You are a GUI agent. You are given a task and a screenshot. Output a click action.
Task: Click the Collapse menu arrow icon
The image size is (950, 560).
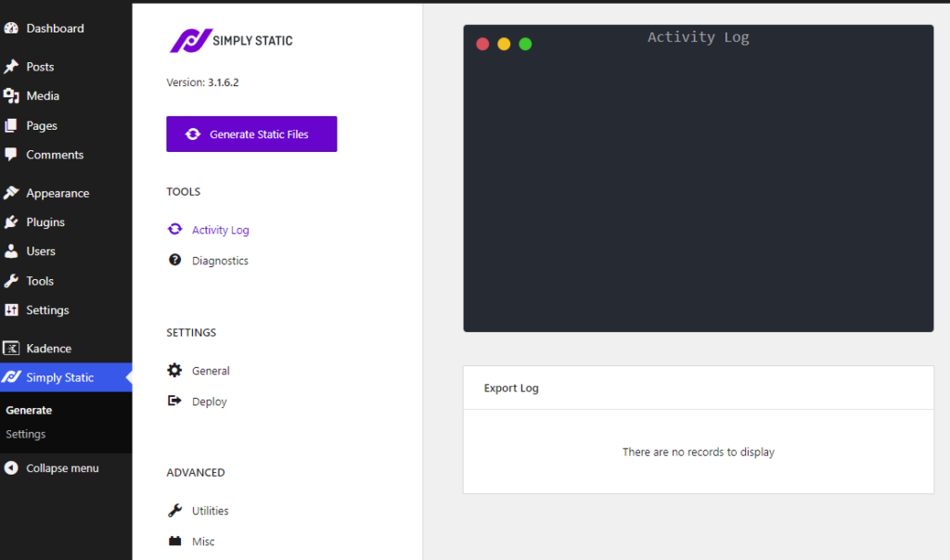11,468
